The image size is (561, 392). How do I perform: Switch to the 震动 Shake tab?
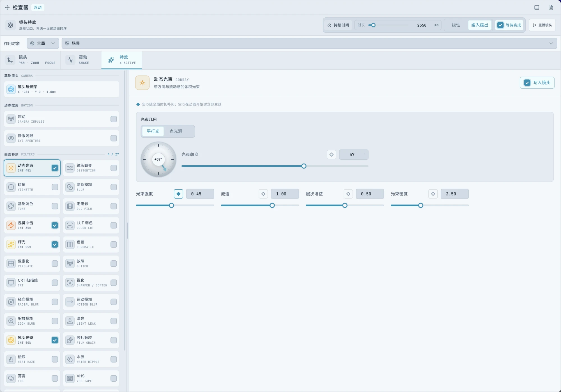81,60
